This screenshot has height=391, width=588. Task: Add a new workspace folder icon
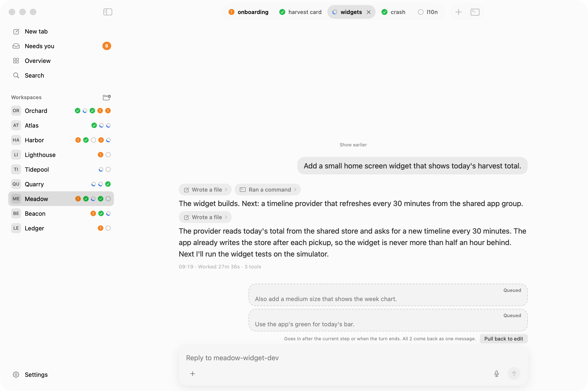(x=107, y=97)
